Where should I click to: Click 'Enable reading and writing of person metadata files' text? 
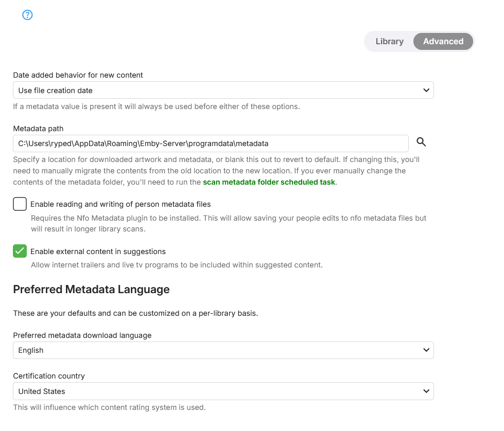tap(120, 204)
